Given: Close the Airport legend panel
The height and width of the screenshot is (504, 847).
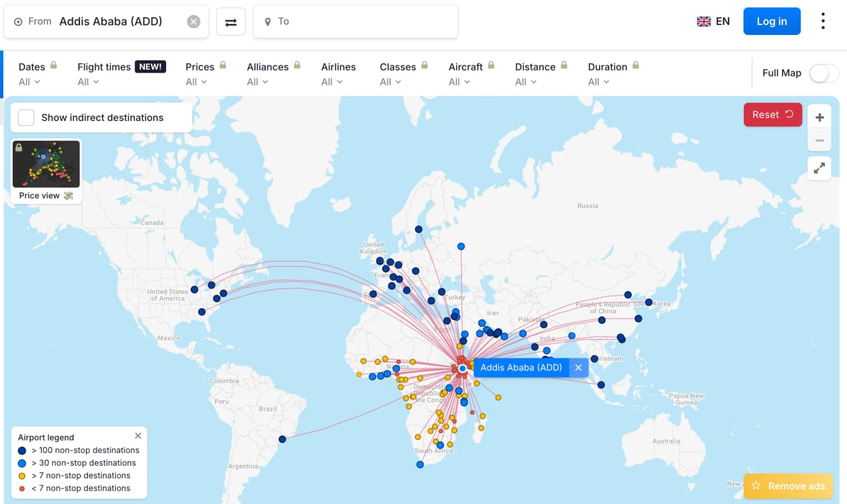Looking at the screenshot, I should [x=138, y=436].
